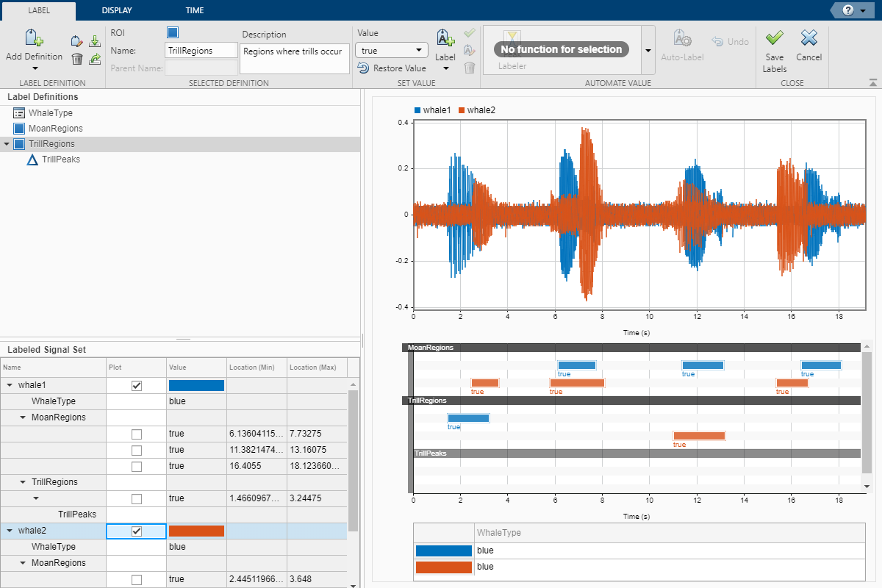Click the Cancel X icon
Screen dimensions: 882x588
(x=808, y=38)
